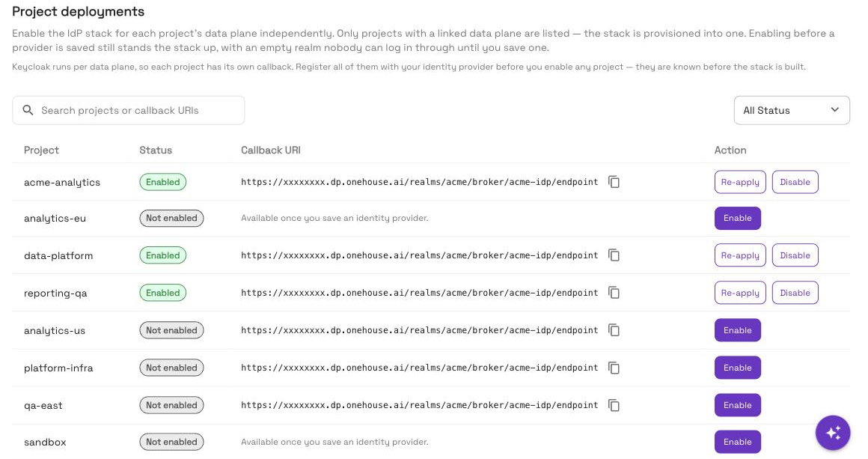Enable the analytics-us project
Screen dimensions: 868x459
click(737, 330)
